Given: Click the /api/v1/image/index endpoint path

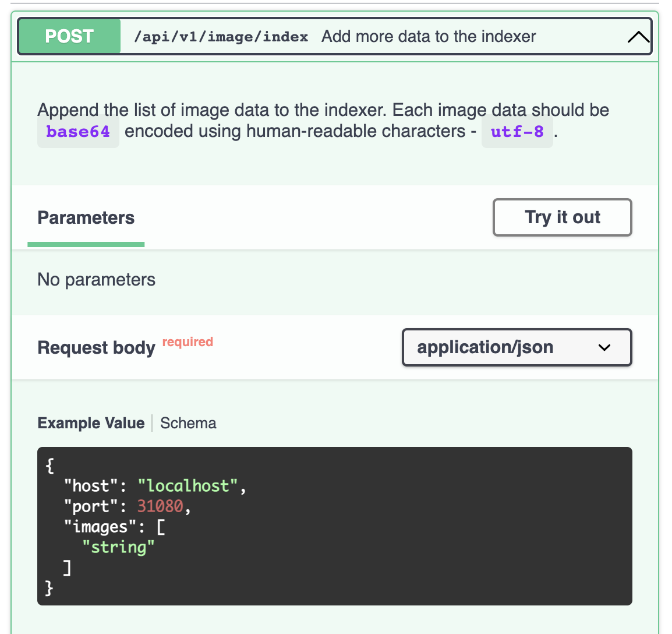Looking at the screenshot, I should click(221, 37).
